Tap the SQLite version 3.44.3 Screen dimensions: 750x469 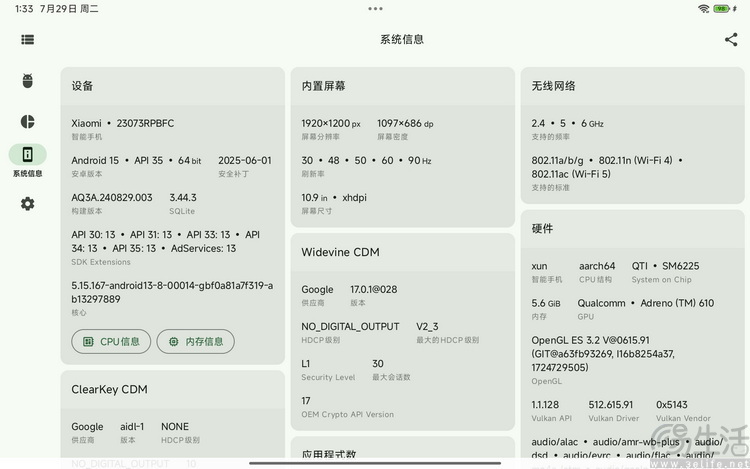point(183,197)
